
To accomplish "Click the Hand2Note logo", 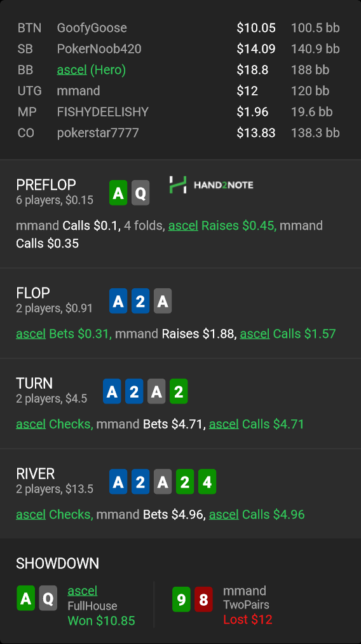I will click(211, 185).
